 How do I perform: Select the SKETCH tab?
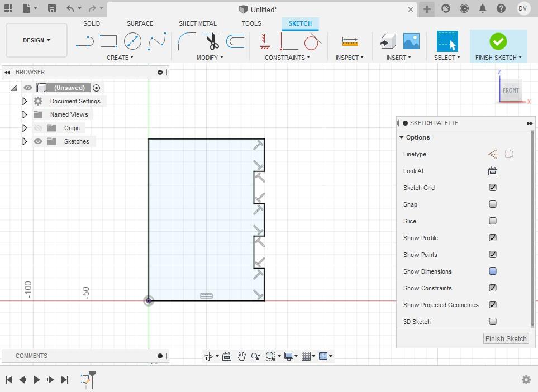[x=300, y=23]
